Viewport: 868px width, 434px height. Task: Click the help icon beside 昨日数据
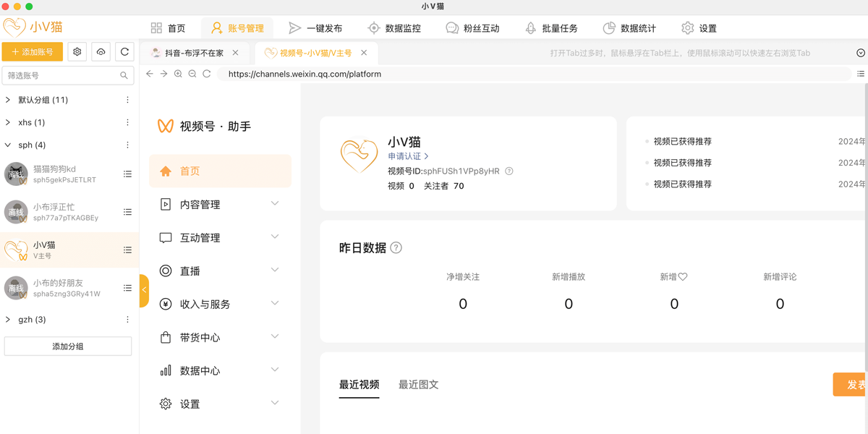396,247
